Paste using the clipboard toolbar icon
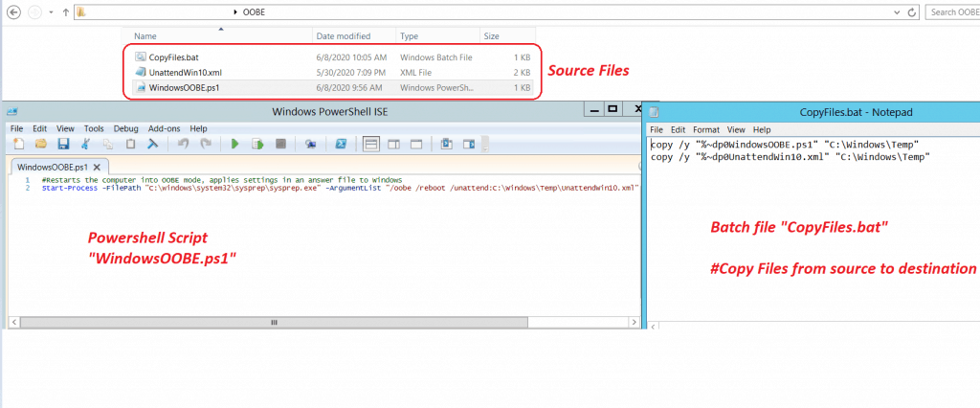 click(x=130, y=144)
